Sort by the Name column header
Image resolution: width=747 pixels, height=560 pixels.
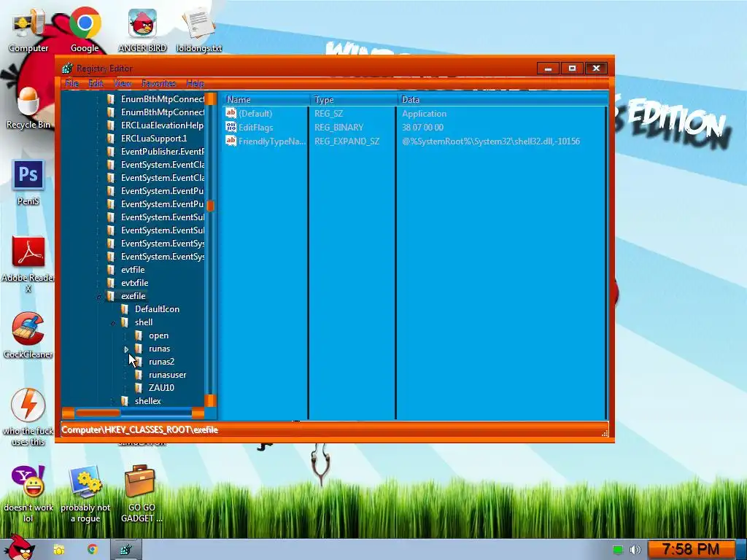click(266, 99)
